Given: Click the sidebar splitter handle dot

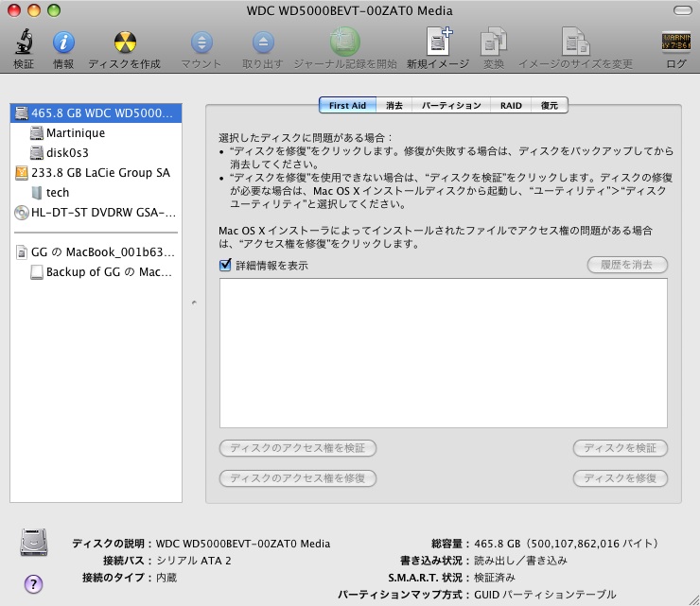Looking at the screenshot, I should tap(194, 303).
